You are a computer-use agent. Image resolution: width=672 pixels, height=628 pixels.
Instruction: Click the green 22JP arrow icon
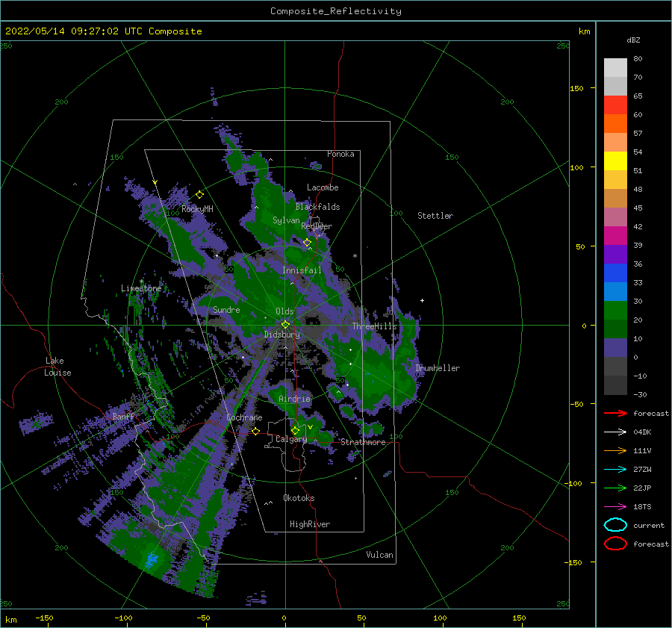615,488
